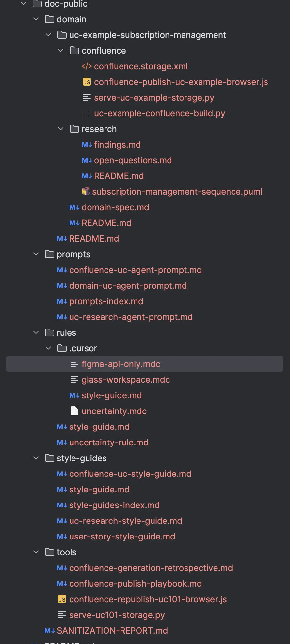290x644 pixels.
Task: Collapse the uc-example-subscription-management folder
Action: pyautogui.click(x=48, y=35)
